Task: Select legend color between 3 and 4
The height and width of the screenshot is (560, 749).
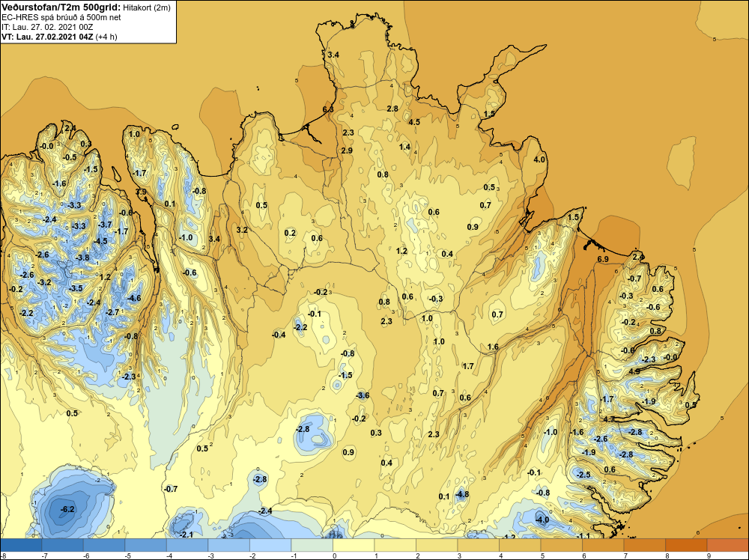Action: coord(478,545)
